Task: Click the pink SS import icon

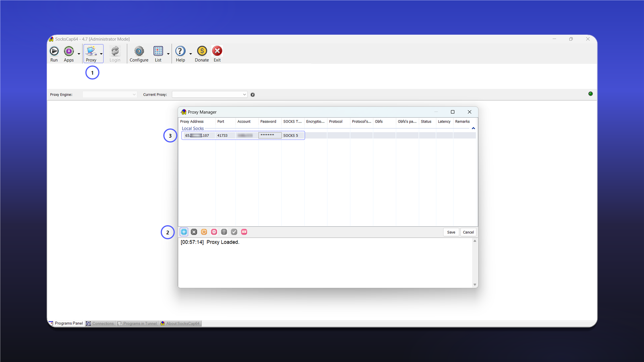Action: coord(244,232)
